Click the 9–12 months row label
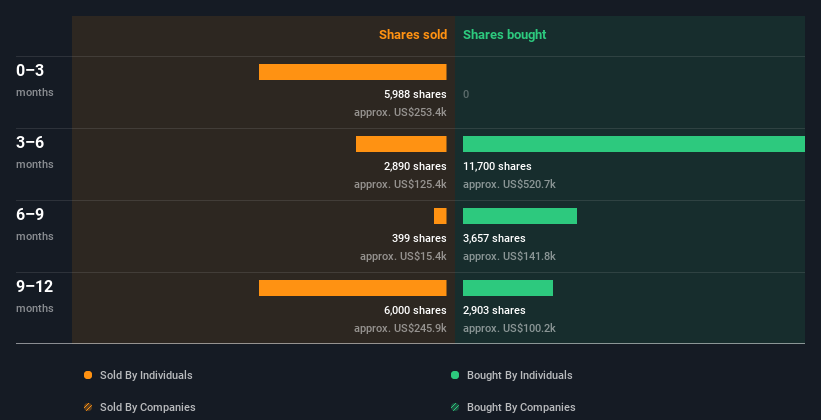Screen dimensions: 821x420 [x=35, y=296]
